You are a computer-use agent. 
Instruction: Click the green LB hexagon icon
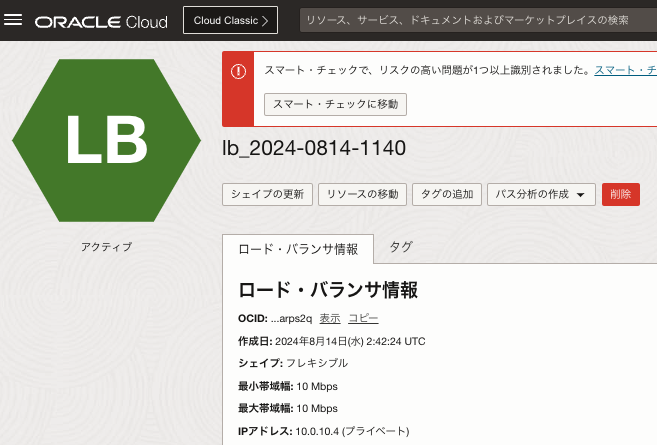pyautogui.click(x=106, y=140)
